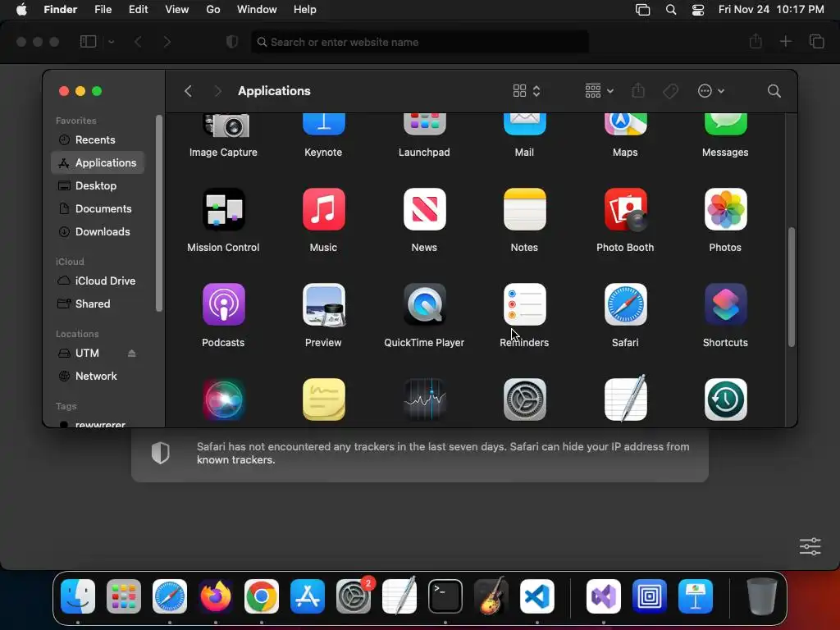Select the Notes app icon

tap(524, 209)
